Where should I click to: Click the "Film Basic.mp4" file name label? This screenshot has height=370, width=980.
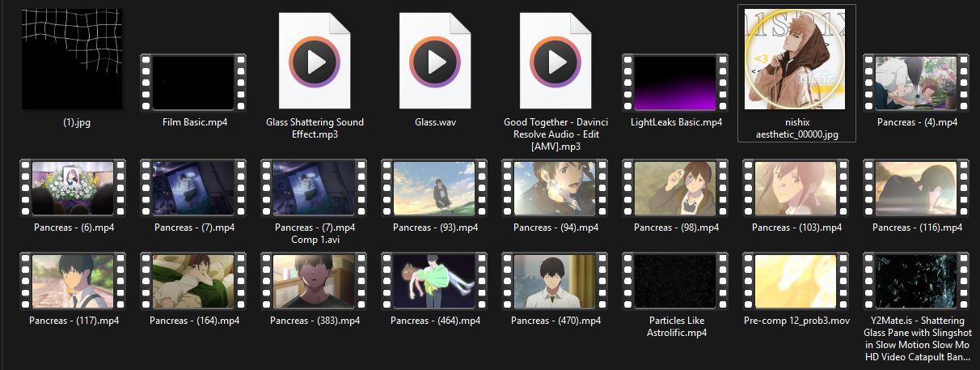[195, 122]
